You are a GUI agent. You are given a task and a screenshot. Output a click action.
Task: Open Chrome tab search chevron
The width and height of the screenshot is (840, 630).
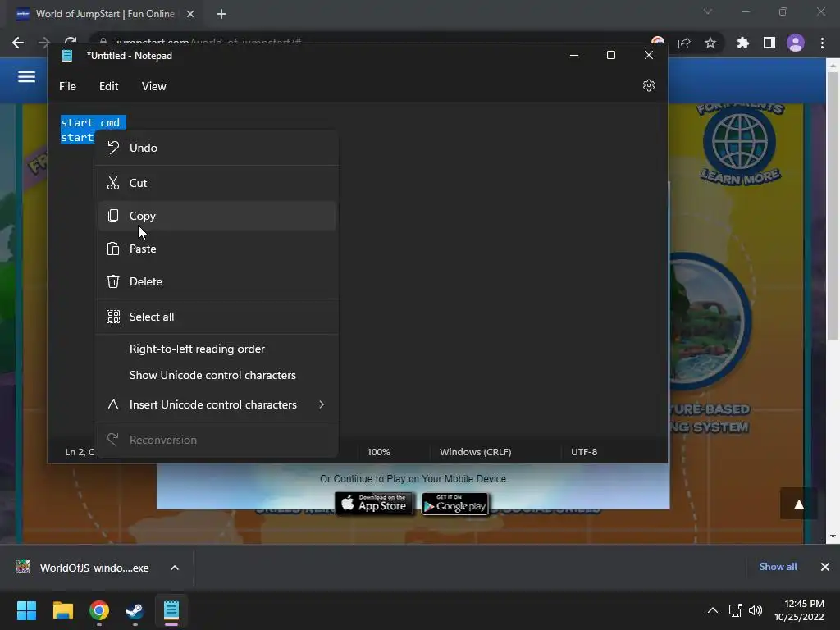click(x=708, y=11)
